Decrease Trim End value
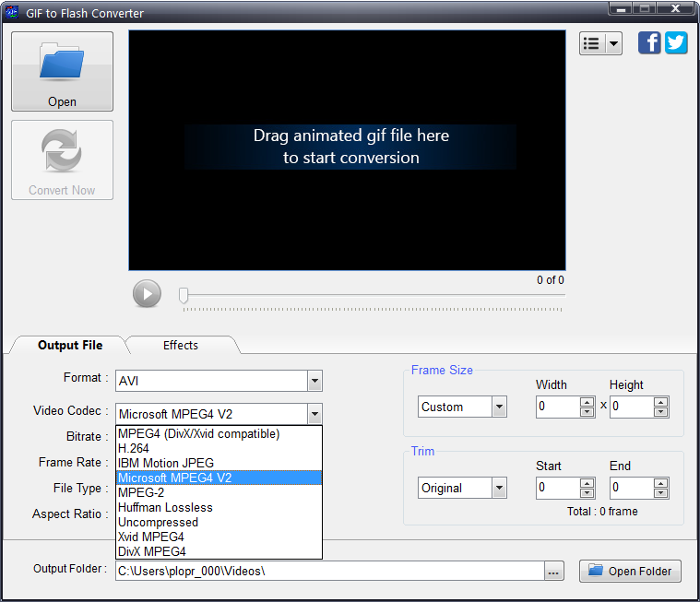Screen dimensions: 700x602 pyautogui.click(x=660, y=493)
